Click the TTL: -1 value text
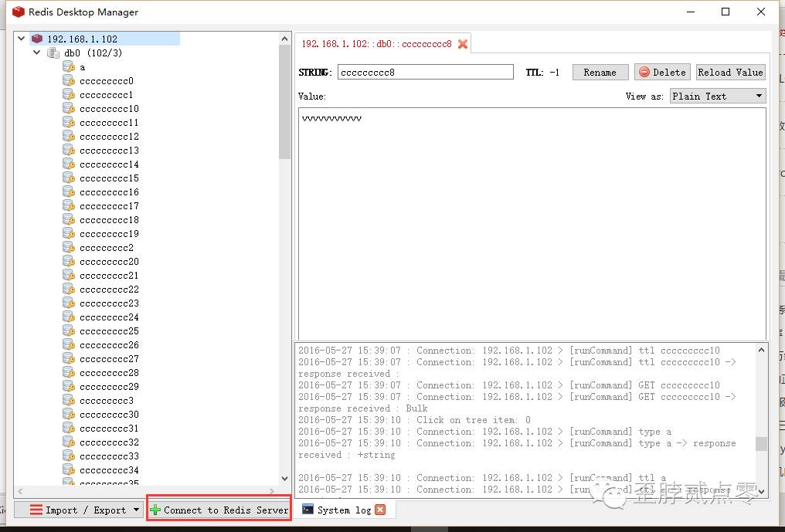 click(542, 72)
